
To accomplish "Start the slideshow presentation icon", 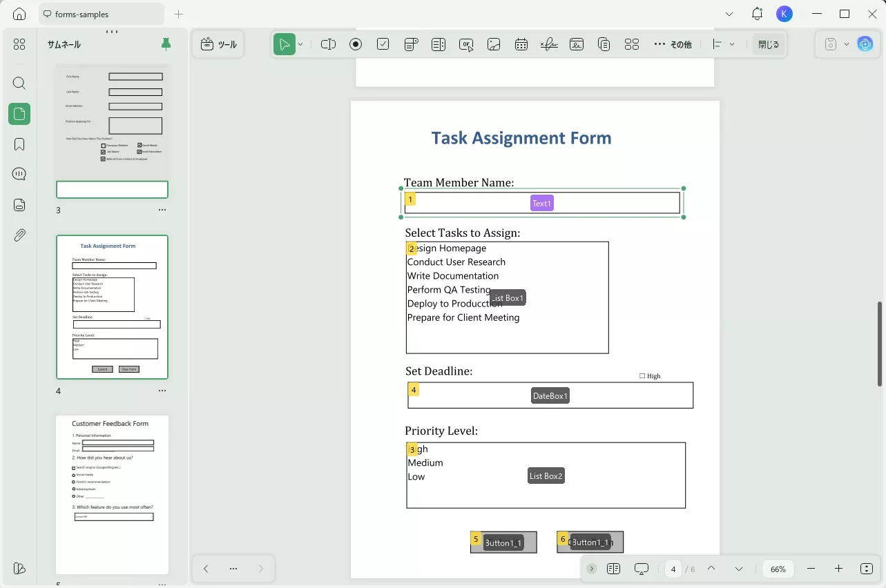I will 642,569.
